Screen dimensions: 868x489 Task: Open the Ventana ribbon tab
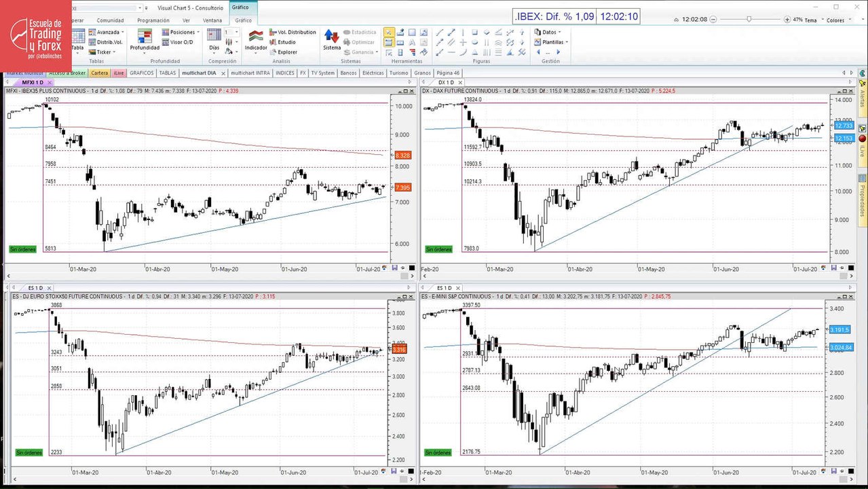point(212,20)
